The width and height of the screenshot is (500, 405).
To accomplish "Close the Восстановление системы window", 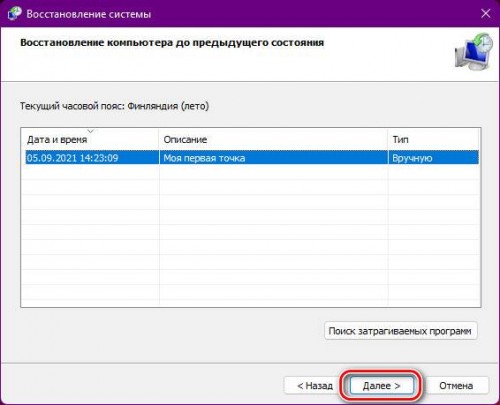I will 486,14.
